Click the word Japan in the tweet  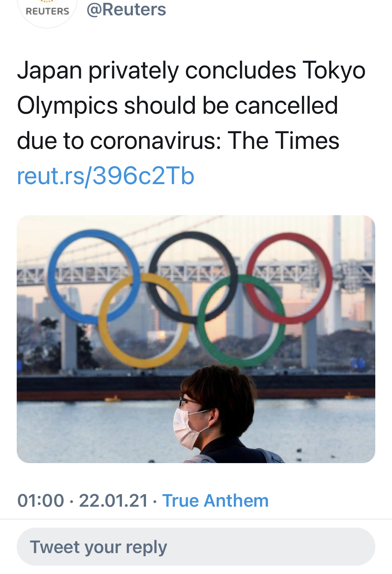click(49, 71)
